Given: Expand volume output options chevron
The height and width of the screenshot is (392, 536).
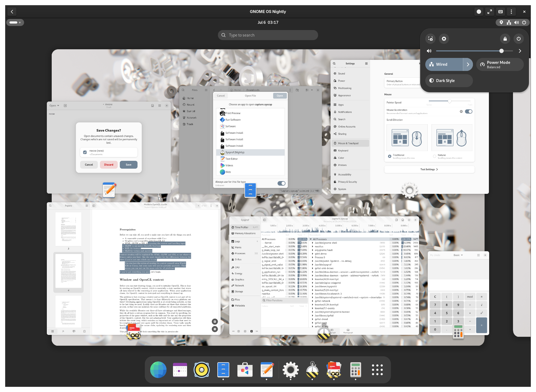Looking at the screenshot, I should (520, 51).
